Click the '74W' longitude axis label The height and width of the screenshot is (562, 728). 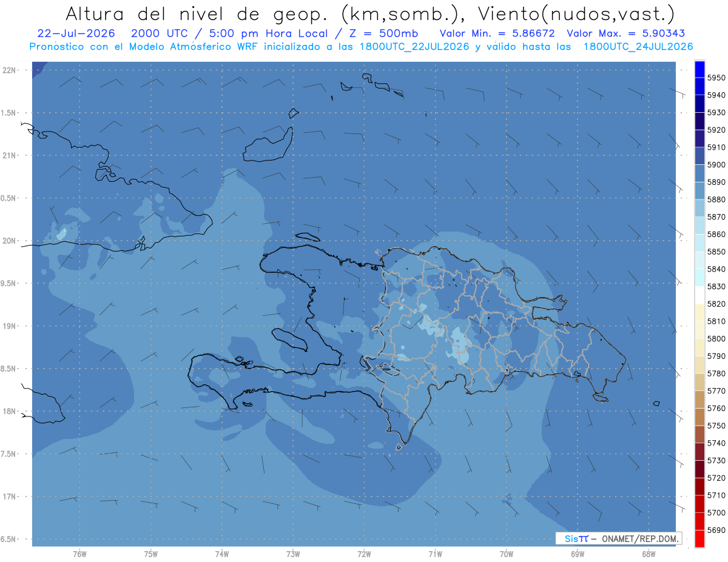click(221, 554)
